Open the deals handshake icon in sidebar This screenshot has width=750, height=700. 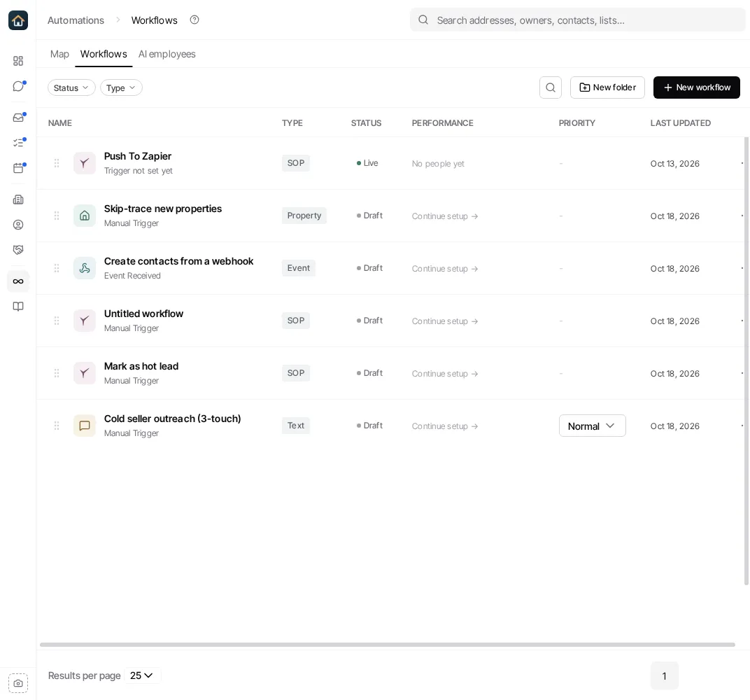pos(18,250)
